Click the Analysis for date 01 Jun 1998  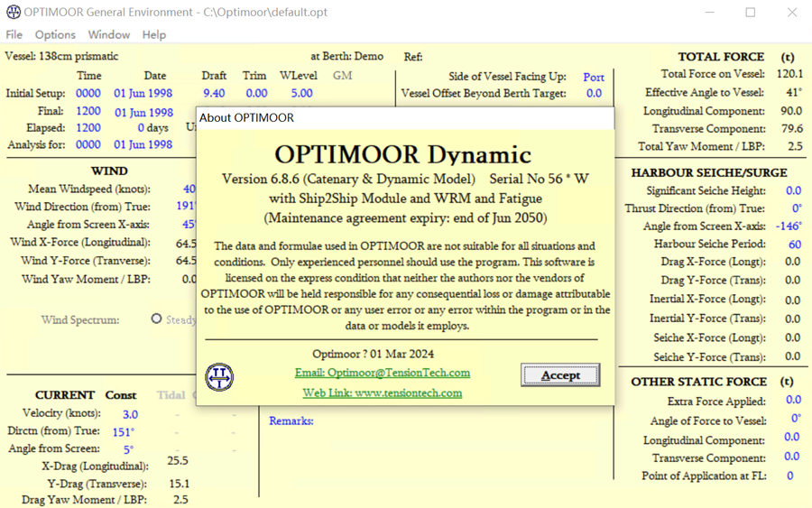pos(143,144)
